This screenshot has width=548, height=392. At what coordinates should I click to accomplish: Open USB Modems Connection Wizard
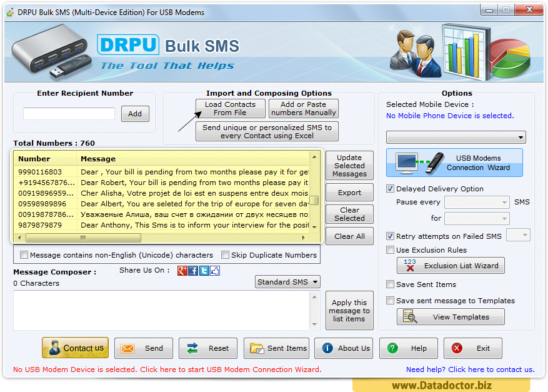[x=454, y=163]
